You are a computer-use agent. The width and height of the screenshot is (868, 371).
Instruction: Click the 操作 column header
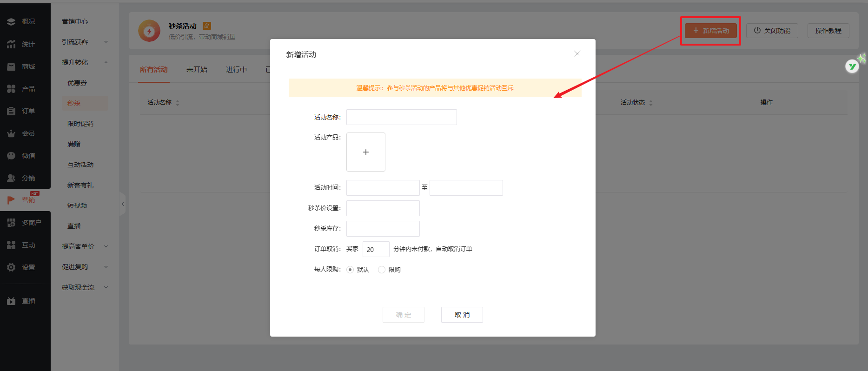click(x=767, y=102)
